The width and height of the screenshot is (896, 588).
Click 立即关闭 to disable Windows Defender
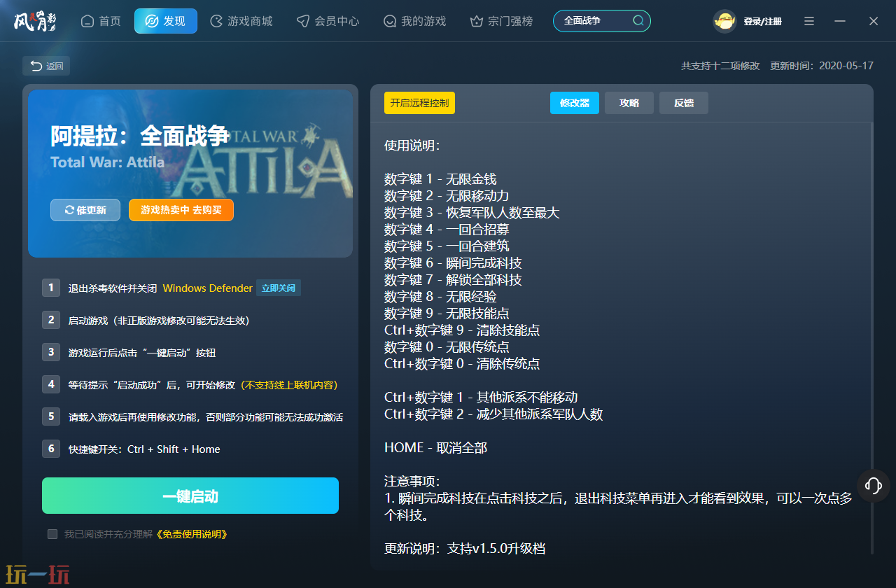click(x=279, y=288)
